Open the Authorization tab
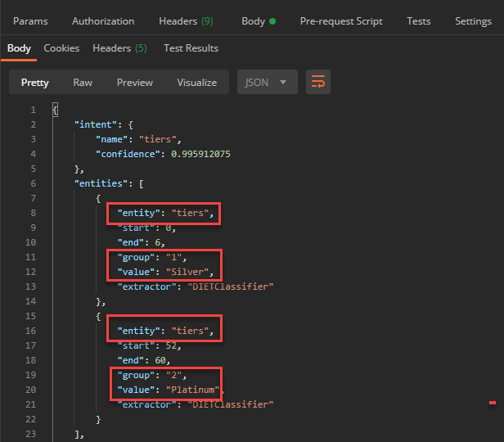504x442 pixels. point(103,21)
